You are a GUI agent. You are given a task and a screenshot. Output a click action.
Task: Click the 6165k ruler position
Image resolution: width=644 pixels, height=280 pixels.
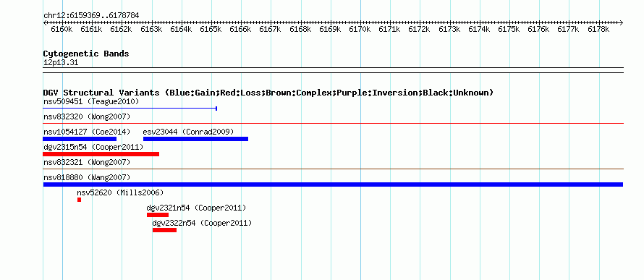[211, 29]
